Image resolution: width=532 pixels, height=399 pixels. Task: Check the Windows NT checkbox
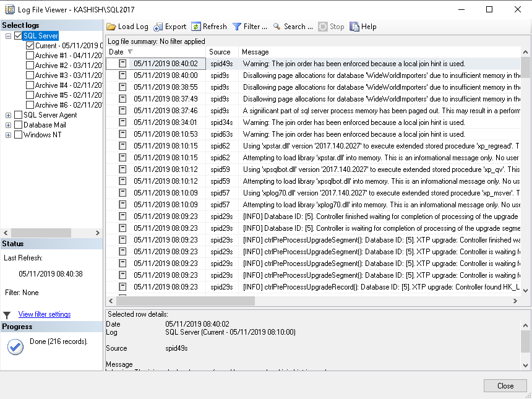coord(19,135)
